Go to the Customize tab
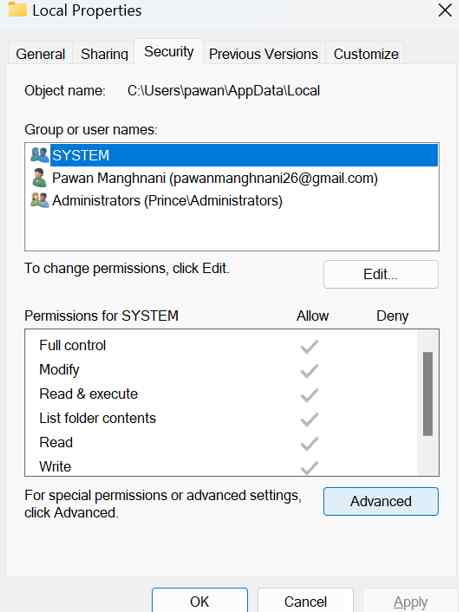Screen dimensions: 459x612 click(366, 54)
